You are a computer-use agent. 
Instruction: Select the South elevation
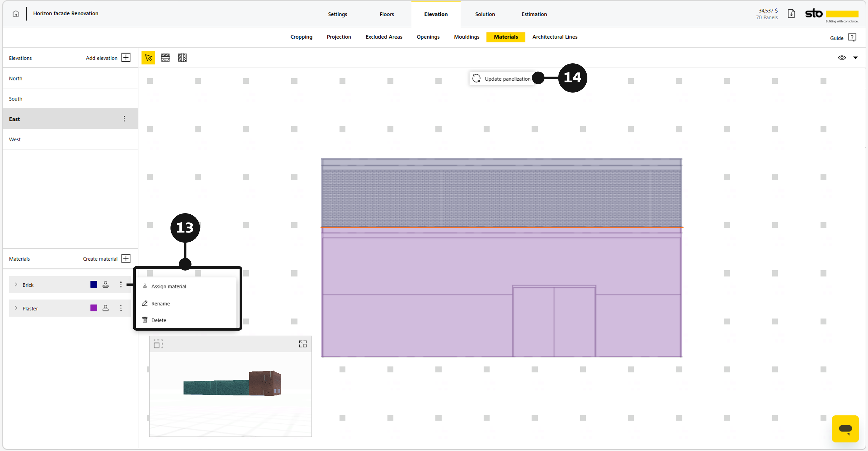pos(70,99)
